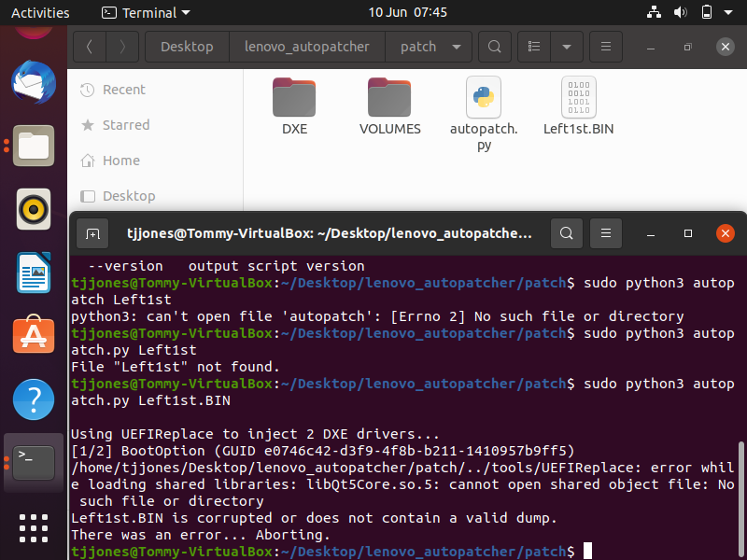Maximize the Terminal window

point(688,233)
